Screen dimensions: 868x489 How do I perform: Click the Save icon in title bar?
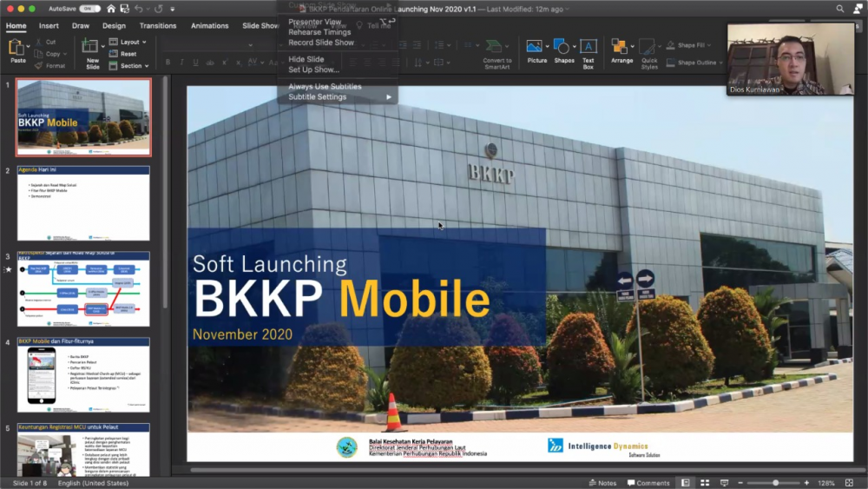click(124, 9)
